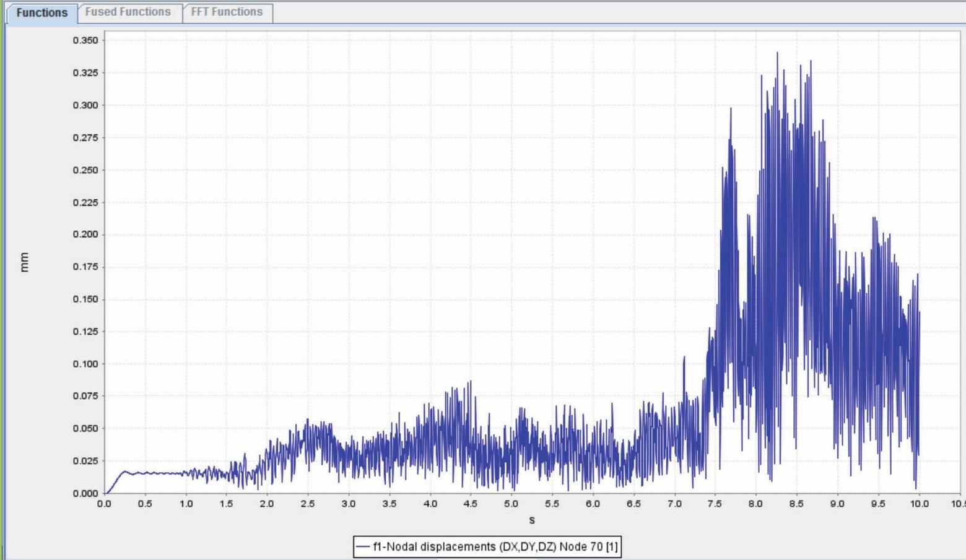Click the y-axis unit label mm
Image resolution: width=966 pixels, height=560 pixels.
point(24,262)
